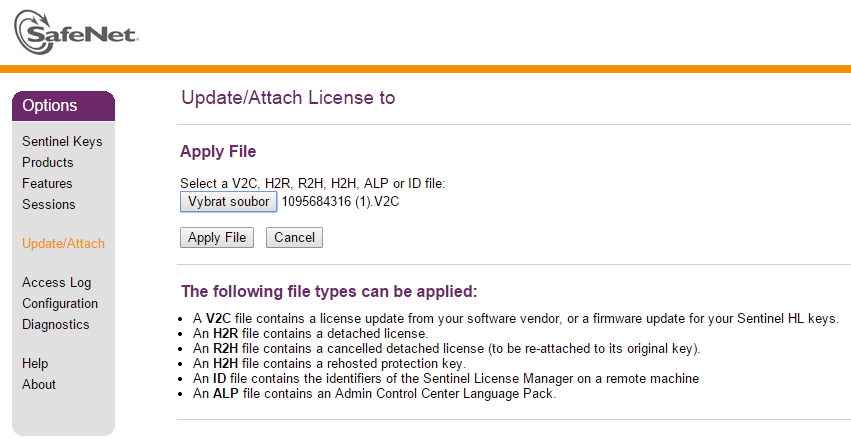Go to Products in Options sidebar
Screen dimensions: 851x439
click(47, 162)
